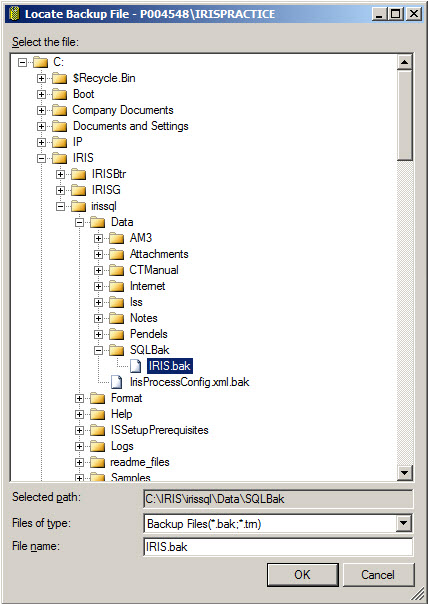Click the $Recycle.Bin folder icon
Viewport: 428px width, 604px height.
59,79
